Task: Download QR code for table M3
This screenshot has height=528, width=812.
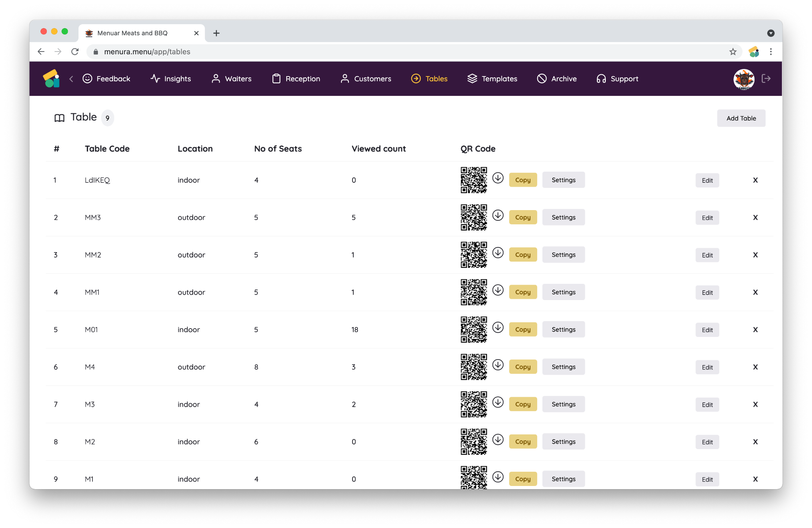Action: click(x=498, y=402)
